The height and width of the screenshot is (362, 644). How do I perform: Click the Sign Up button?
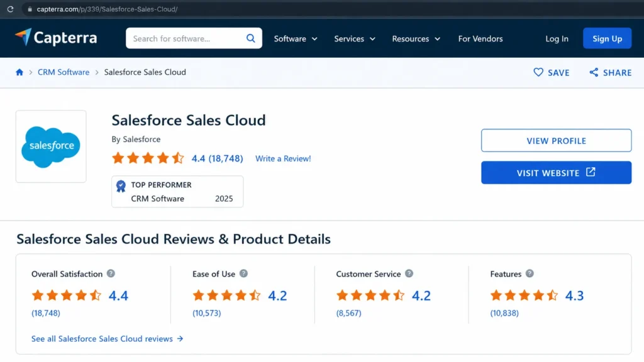[x=607, y=38]
